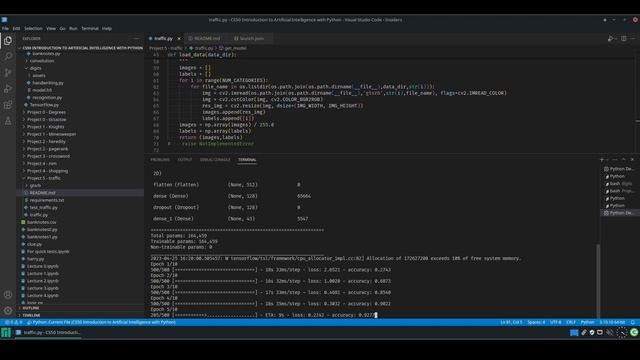The image size is (640, 360).
Task: Open the File menu
Action: (5, 29)
